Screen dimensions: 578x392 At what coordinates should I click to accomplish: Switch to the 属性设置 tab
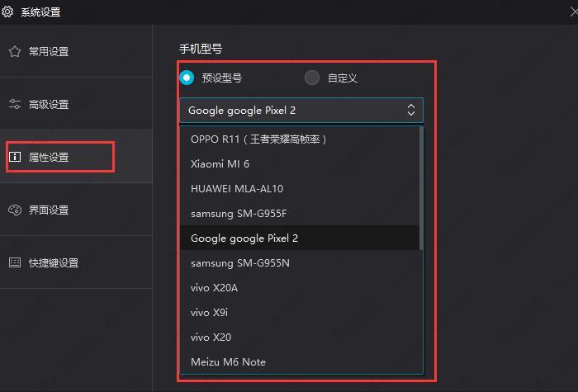(x=76, y=157)
